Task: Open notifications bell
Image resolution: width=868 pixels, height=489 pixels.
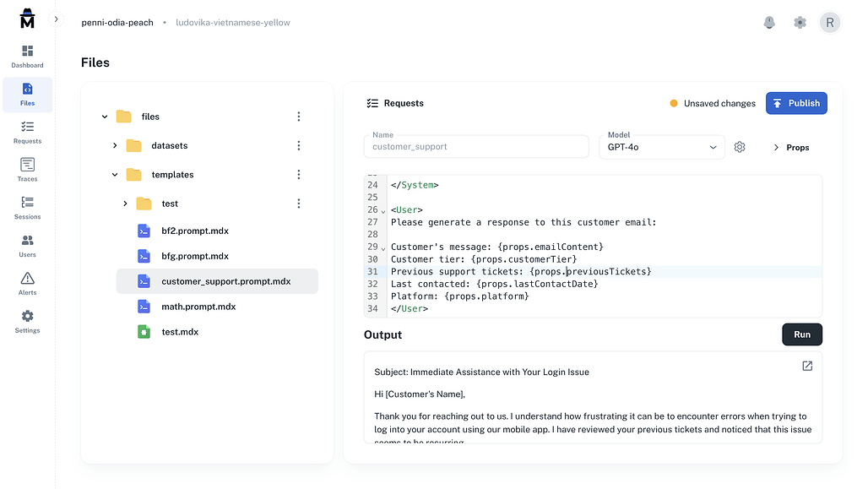Action: 769,23
